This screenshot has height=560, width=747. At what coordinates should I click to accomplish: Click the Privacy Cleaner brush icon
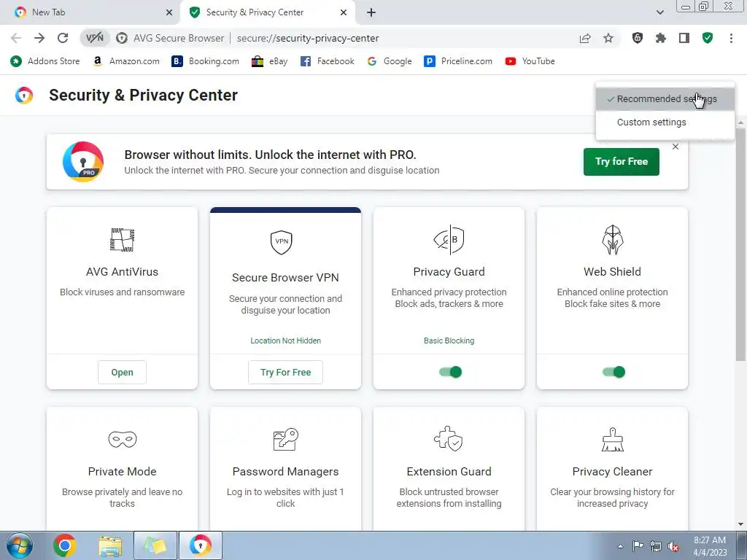[612, 439]
